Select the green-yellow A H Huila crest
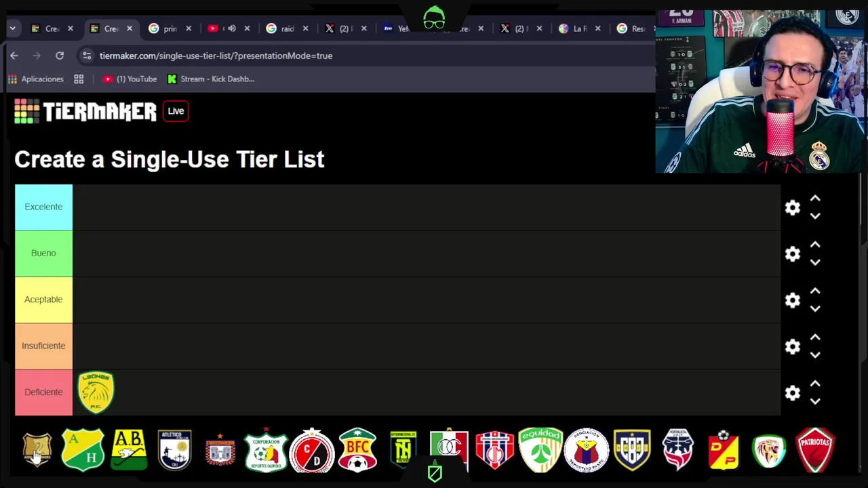This screenshot has width=868, height=488. [x=83, y=449]
